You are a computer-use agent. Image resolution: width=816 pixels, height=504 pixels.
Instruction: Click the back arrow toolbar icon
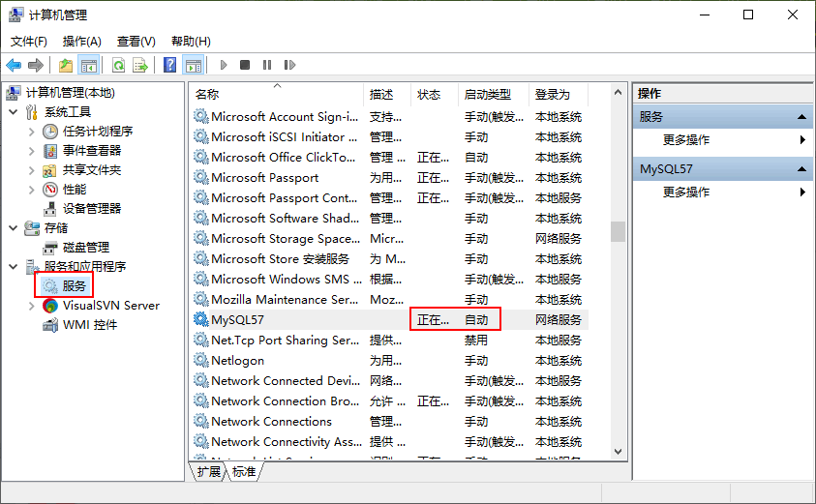point(14,65)
